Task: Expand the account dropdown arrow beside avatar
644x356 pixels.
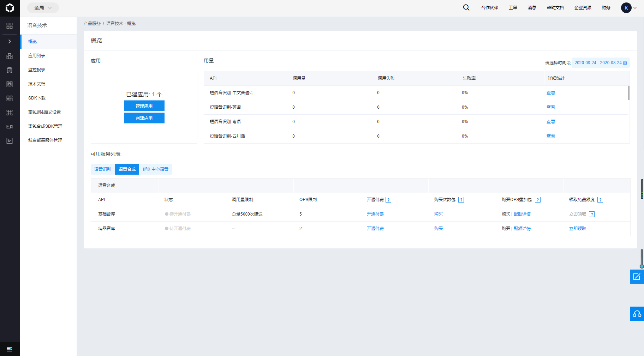Action: (635, 8)
